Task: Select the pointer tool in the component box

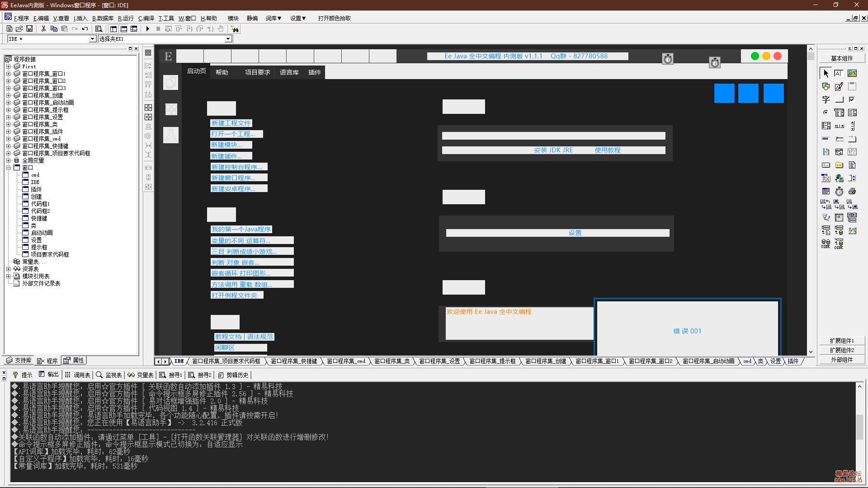Action: point(826,73)
